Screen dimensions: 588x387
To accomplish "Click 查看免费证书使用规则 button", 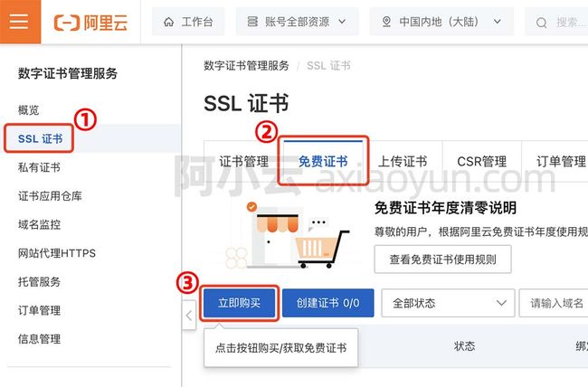I will tap(443, 260).
